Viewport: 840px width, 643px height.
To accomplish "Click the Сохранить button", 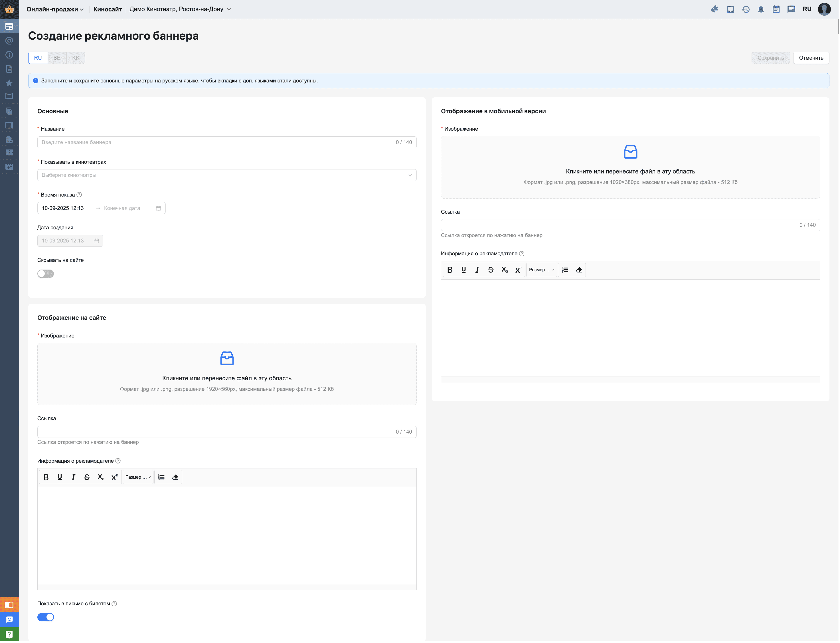I will (771, 58).
